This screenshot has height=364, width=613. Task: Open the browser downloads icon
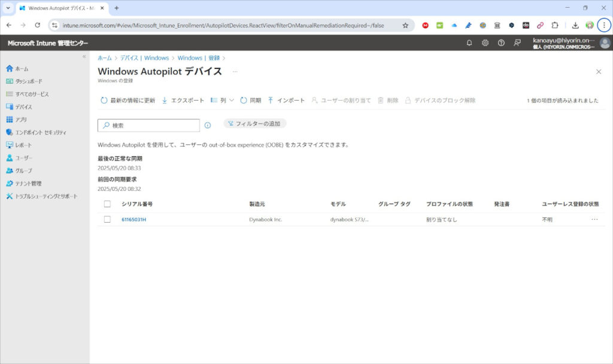coord(575,25)
